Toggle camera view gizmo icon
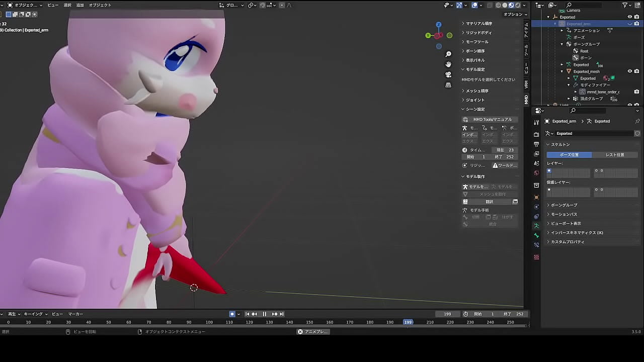 point(448,74)
